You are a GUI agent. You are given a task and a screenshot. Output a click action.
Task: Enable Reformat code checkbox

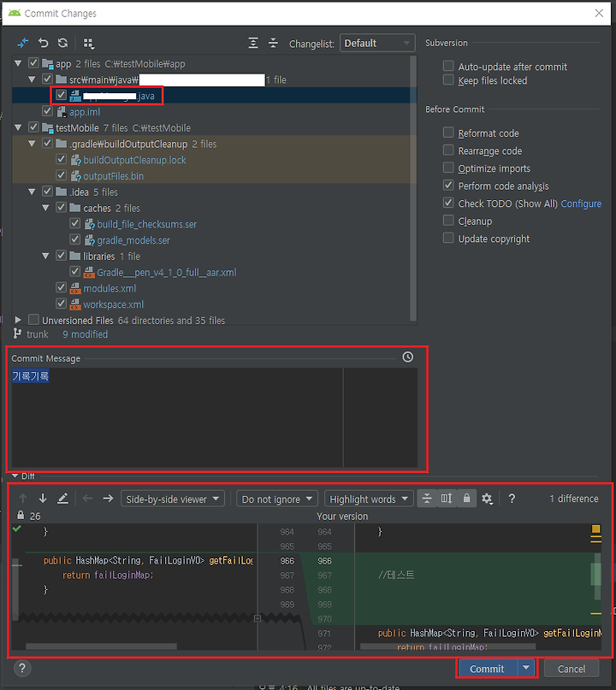(x=448, y=133)
